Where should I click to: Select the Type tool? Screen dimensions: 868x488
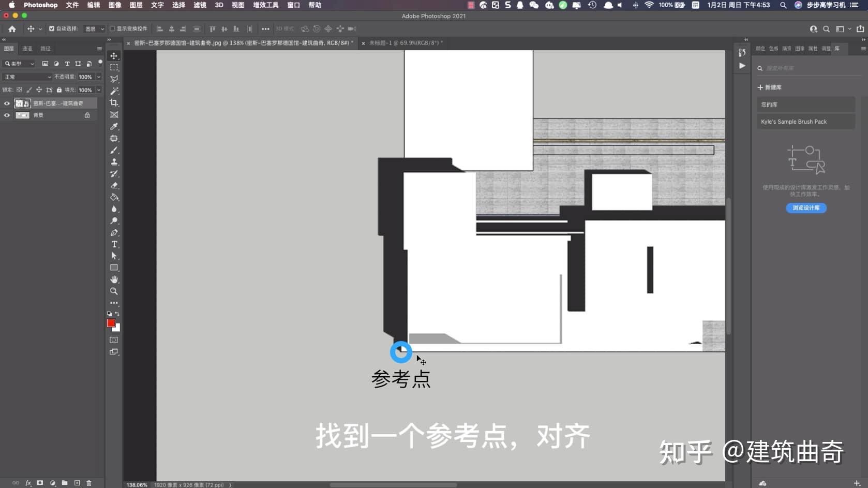[x=114, y=244]
